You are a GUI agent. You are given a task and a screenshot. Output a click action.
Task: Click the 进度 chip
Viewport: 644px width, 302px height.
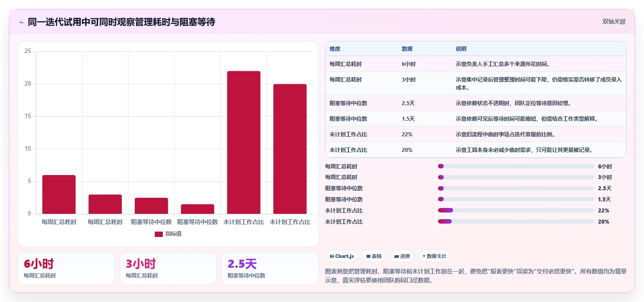(x=402, y=256)
